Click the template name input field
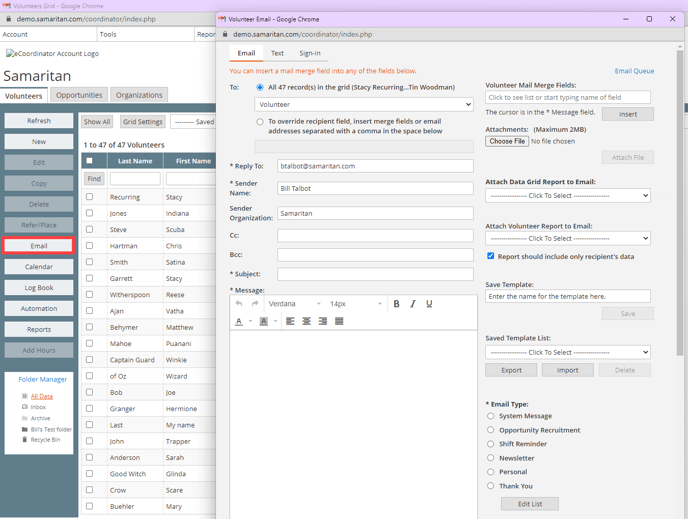 pos(568,296)
